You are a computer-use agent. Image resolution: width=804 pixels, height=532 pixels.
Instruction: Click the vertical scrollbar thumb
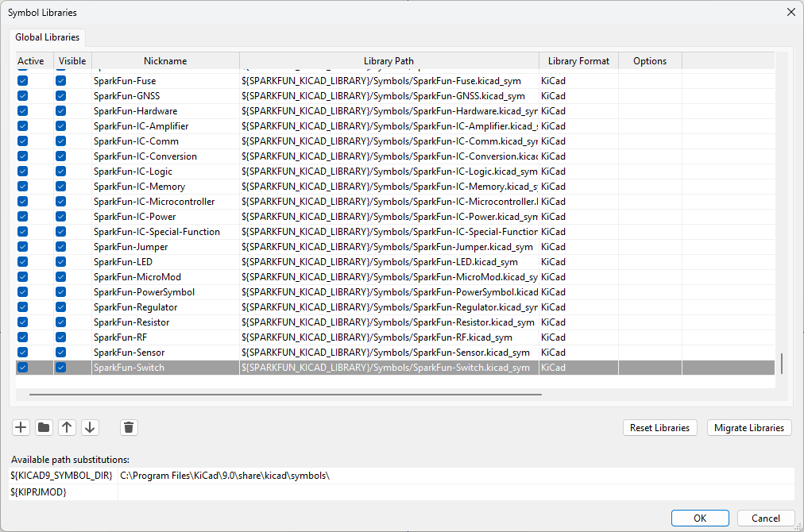click(782, 364)
